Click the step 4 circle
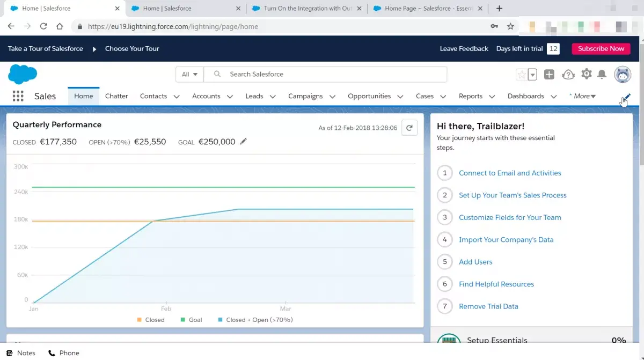 (445, 239)
